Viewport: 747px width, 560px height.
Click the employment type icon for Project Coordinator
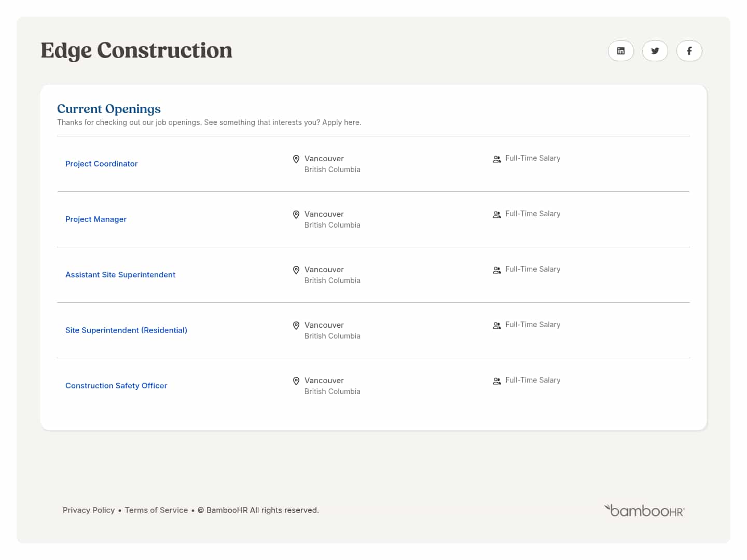tap(496, 159)
